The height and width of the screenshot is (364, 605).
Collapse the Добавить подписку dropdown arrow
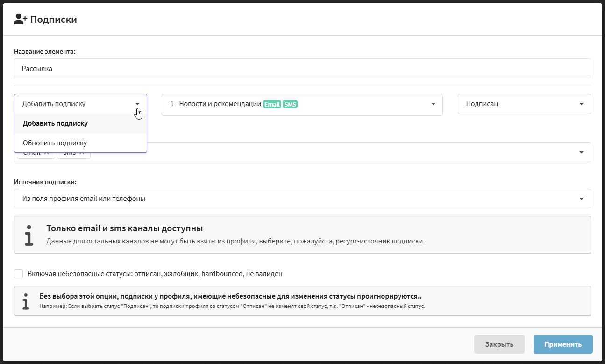(137, 104)
